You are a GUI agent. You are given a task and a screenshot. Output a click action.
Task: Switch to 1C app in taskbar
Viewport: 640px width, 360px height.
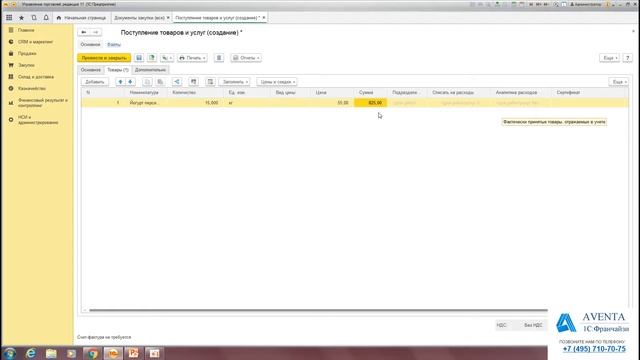point(113,353)
